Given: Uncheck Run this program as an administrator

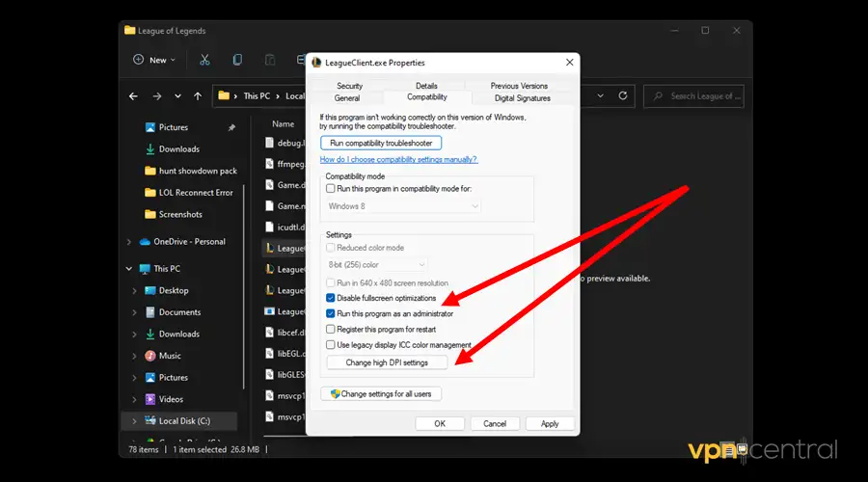Looking at the screenshot, I should 331,313.
